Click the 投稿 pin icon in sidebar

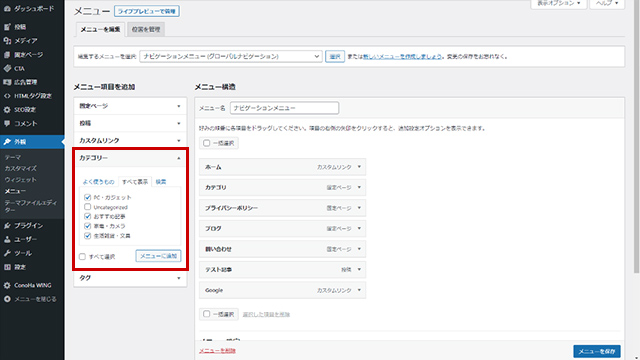(7, 27)
